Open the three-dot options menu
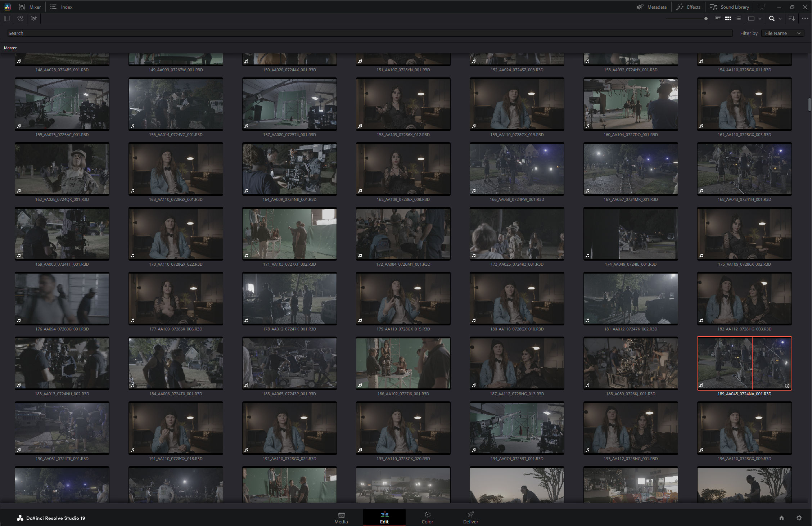Image resolution: width=812 pixels, height=527 pixels. pos(805,18)
